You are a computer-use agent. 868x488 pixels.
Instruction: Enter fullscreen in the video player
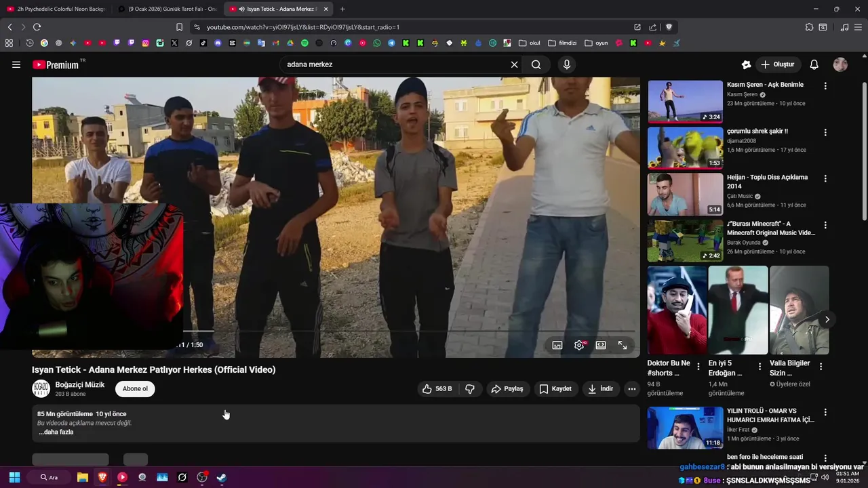(x=623, y=345)
